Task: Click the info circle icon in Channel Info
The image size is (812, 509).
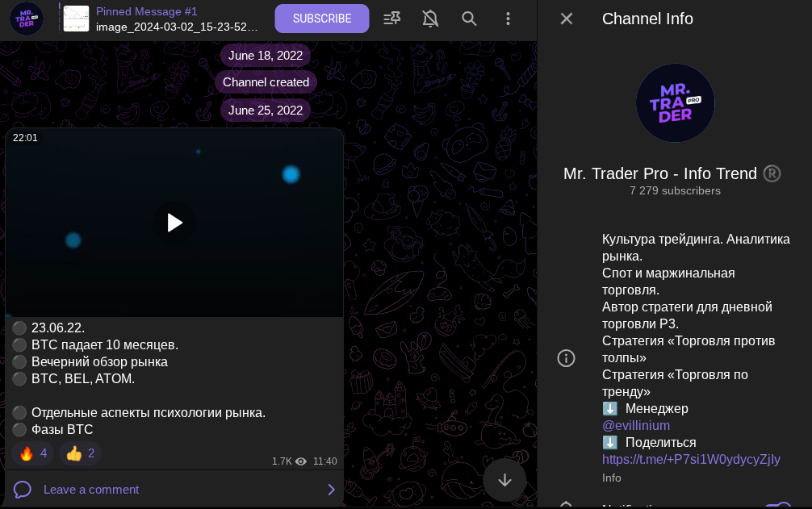Action: [x=566, y=358]
